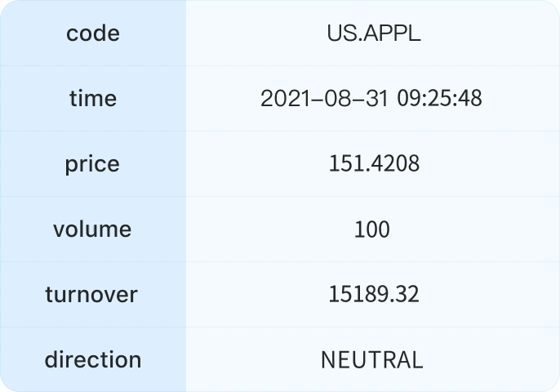Select the 151.4208 price value
Image resolution: width=560 pixels, height=392 pixels.
coord(373,164)
